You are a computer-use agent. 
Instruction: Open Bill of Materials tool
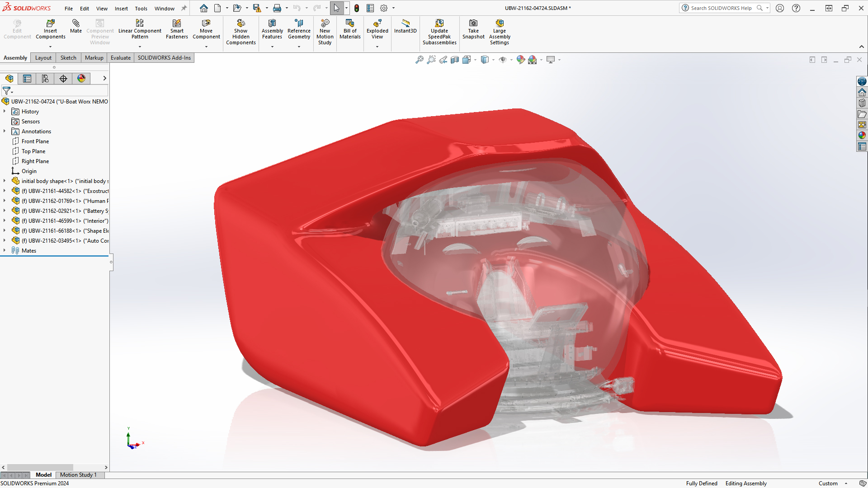point(350,29)
